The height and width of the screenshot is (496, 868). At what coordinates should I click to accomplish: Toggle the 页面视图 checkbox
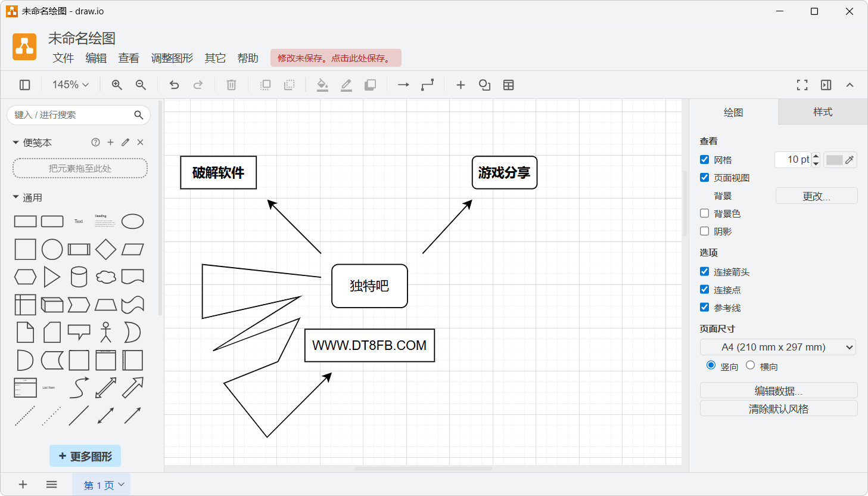pyautogui.click(x=704, y=178)
